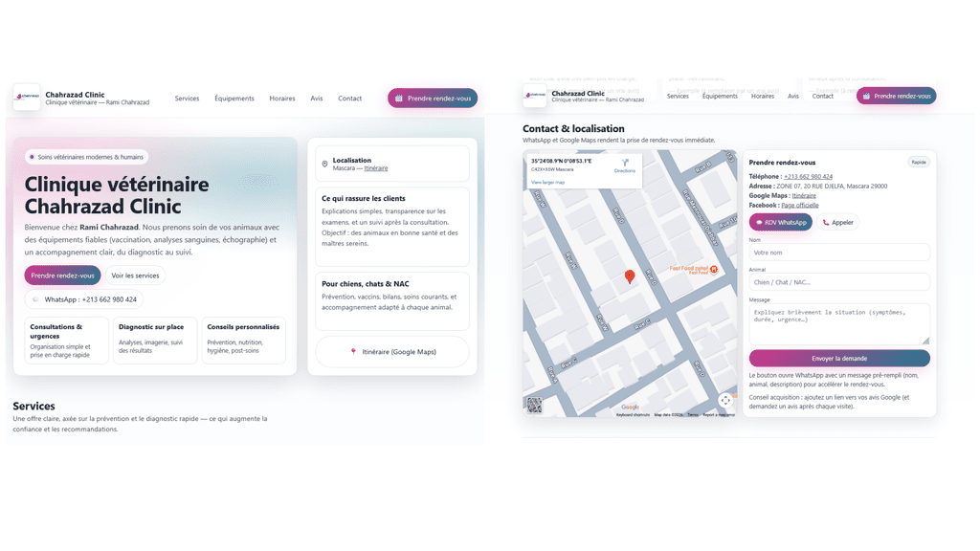The width and height of the screenshot is (980, 551).
Task: Open Horaires in the left page navigation
Action: [282, 99]
